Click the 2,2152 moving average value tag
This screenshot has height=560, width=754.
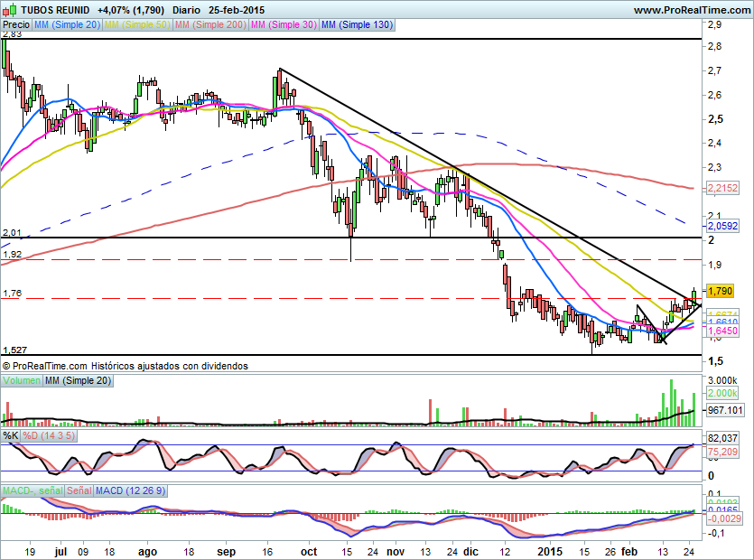[x=722, y=188]
